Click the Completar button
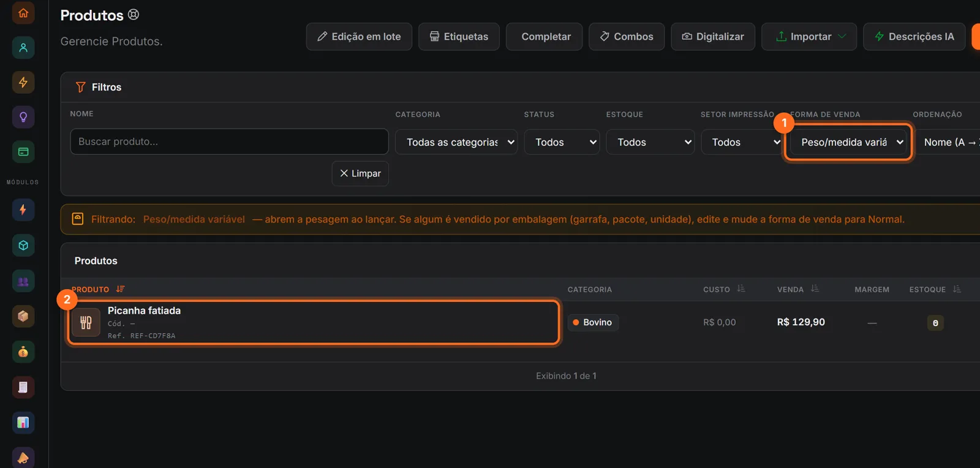The height and width of the screenshot is (468, 980). (544, 37)
